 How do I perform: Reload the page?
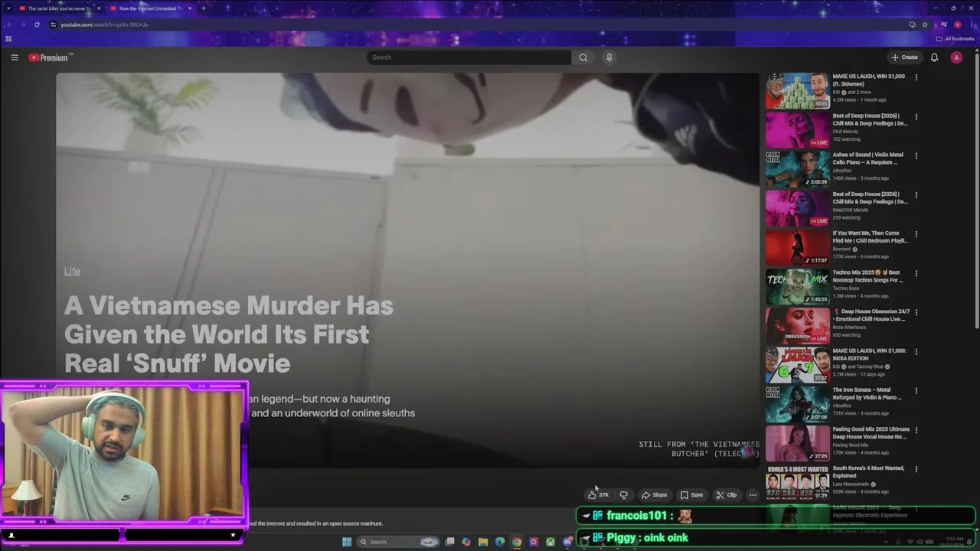37,24
